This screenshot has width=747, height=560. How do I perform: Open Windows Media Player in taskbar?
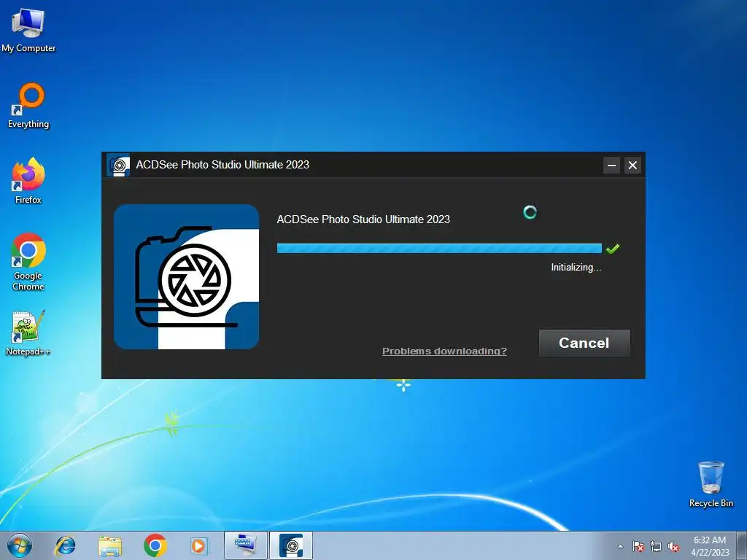click(198, 545)
